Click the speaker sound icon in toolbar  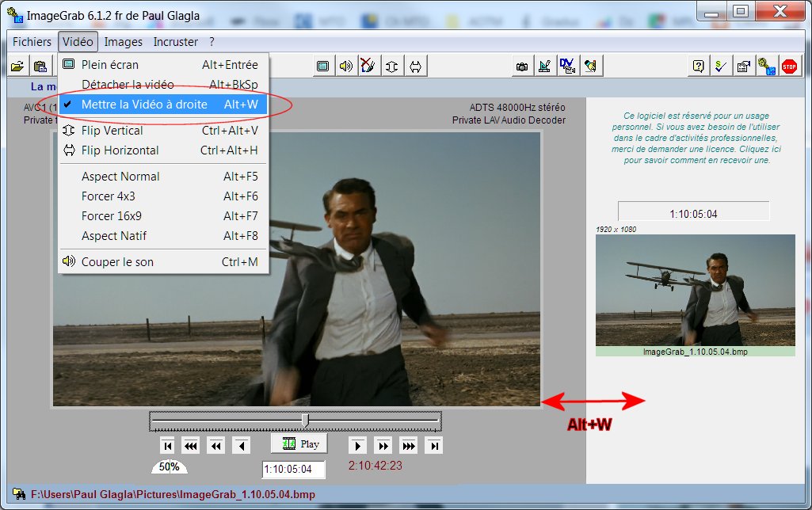pyautogui.click(x=345, y=67)
